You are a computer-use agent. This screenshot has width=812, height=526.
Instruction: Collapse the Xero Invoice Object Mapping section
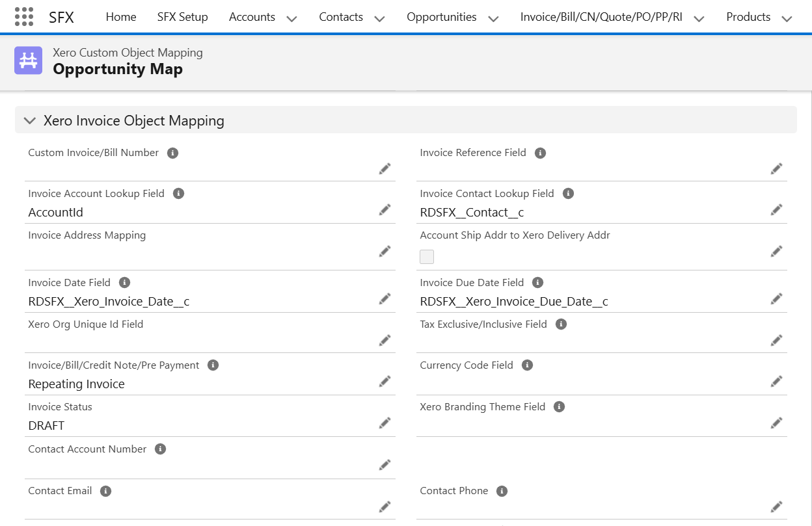29,121
